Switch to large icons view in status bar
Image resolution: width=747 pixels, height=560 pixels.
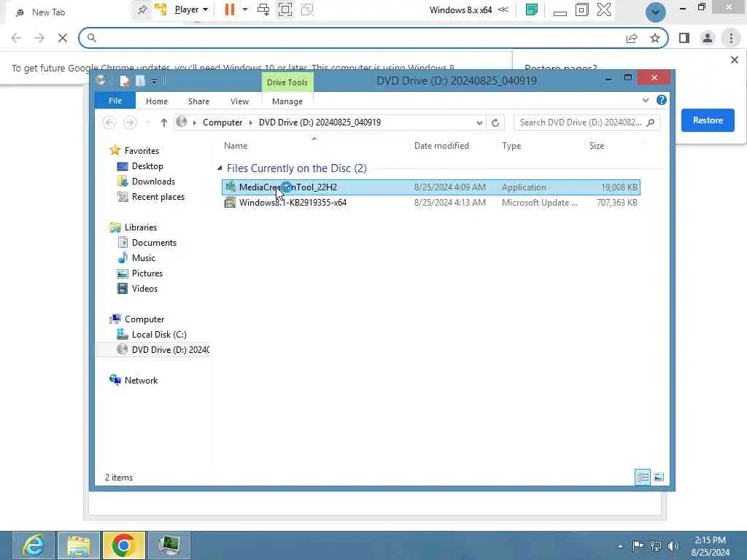pyautogui.click(x=659, y=477)
